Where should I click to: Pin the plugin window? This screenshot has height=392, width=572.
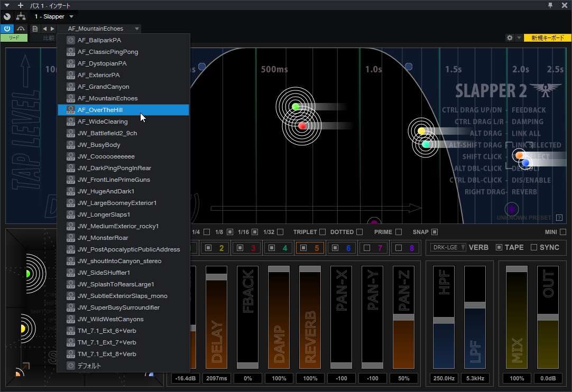click(550, 5)
